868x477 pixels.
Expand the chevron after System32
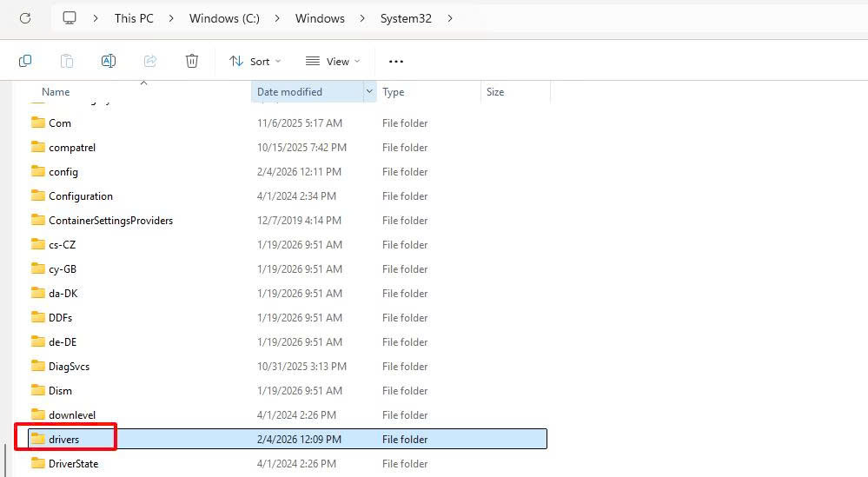point(449,18)
